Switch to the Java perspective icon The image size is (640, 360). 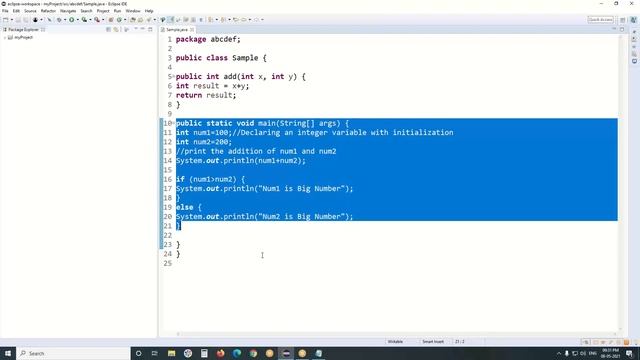(633, 20)
